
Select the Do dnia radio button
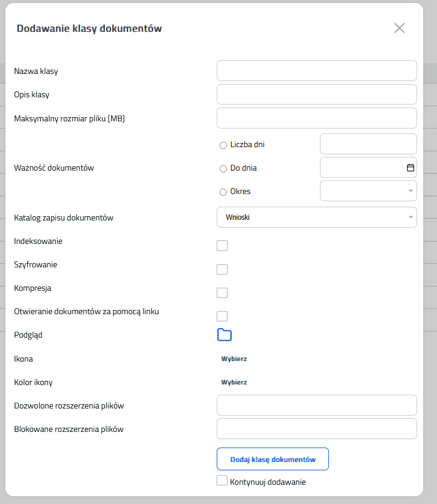[x=223, y=169]
